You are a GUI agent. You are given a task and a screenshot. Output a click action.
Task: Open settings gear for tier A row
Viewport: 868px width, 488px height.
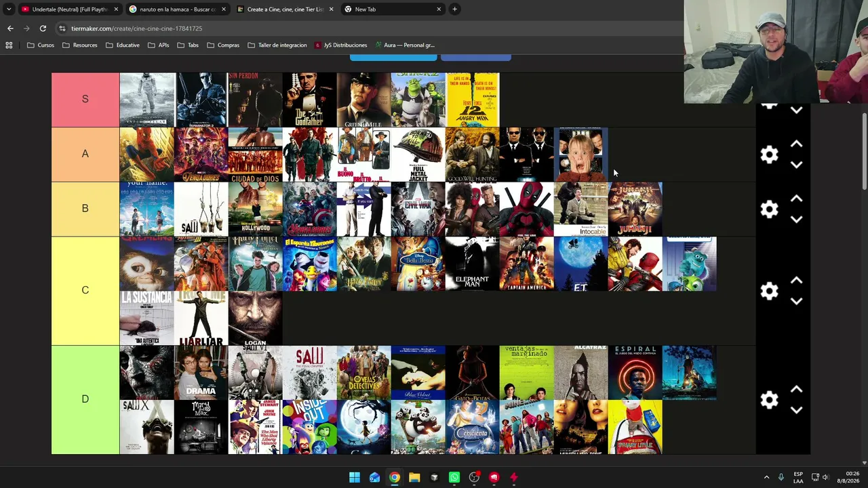[769, 155]
